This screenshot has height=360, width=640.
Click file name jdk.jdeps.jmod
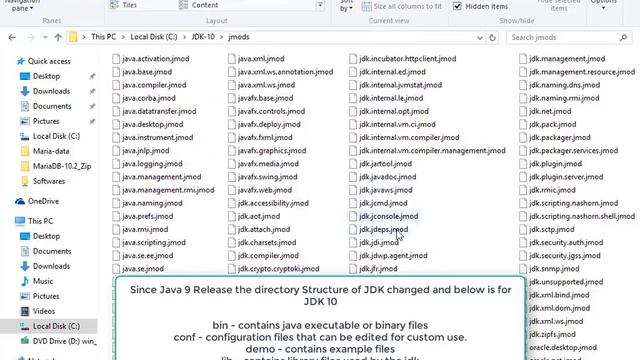coord(384,229)
